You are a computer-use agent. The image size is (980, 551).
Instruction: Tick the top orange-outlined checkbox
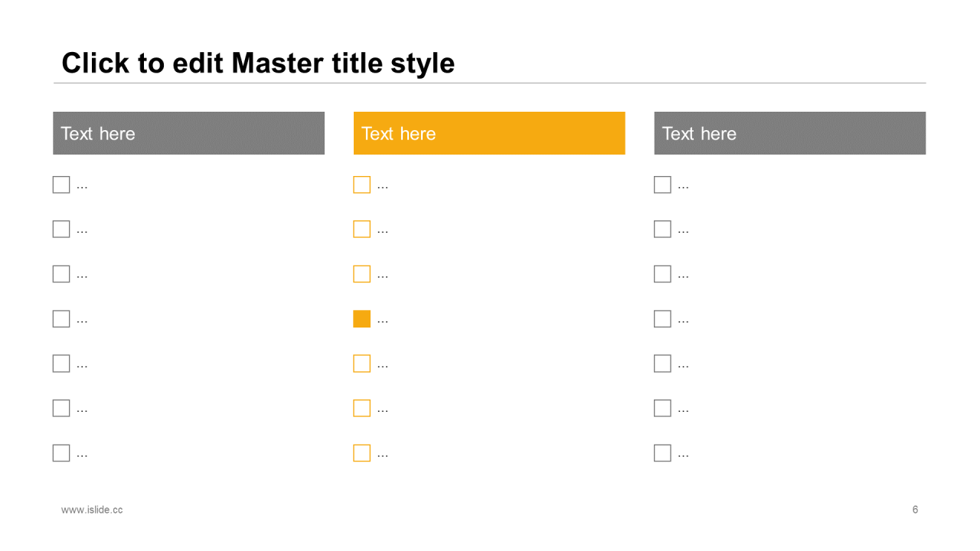point(361,184)
